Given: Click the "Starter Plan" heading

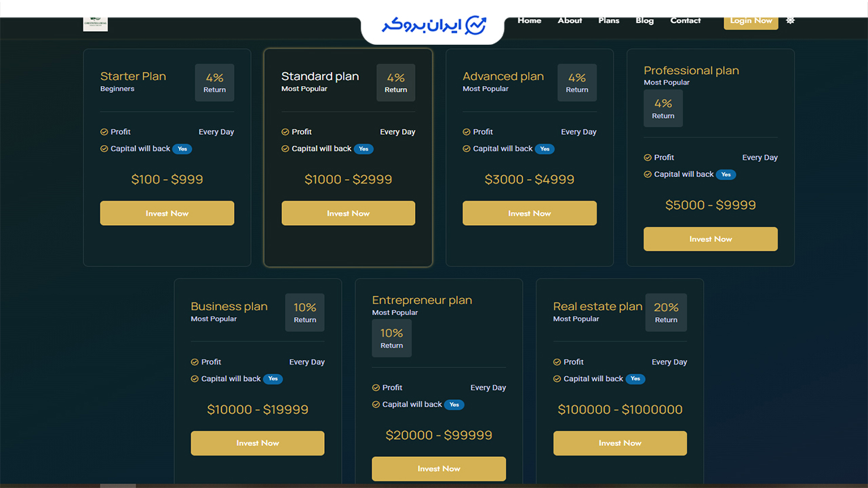Looking at the screenshot, I should tap(133, 77).
